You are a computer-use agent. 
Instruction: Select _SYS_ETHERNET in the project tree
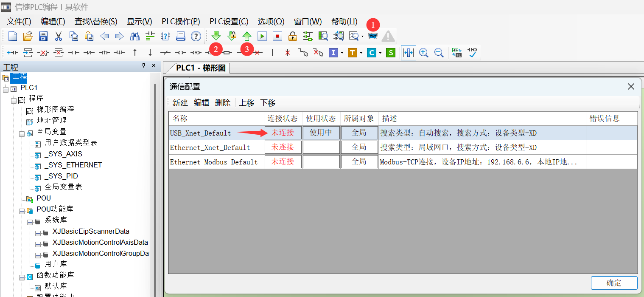pos(73,165)
